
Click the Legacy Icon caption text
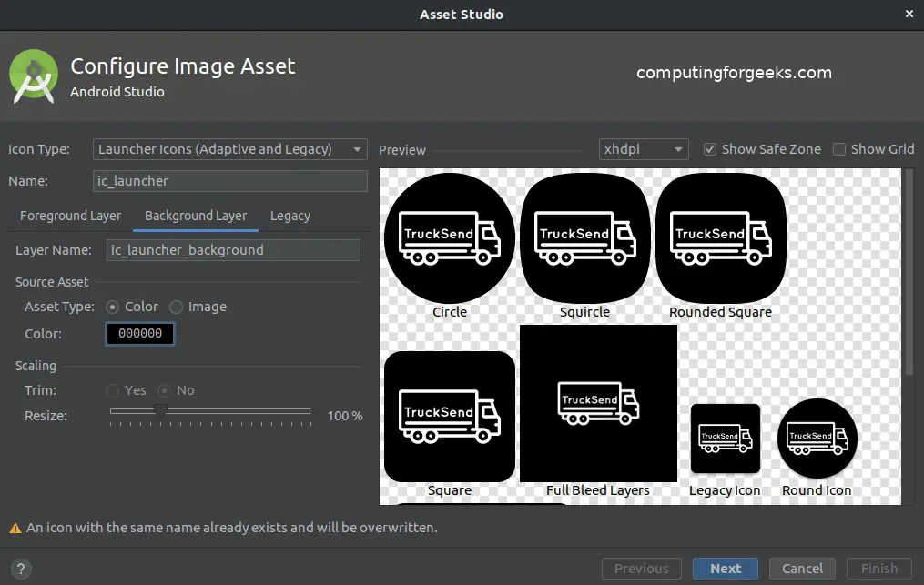coord(725,490)
